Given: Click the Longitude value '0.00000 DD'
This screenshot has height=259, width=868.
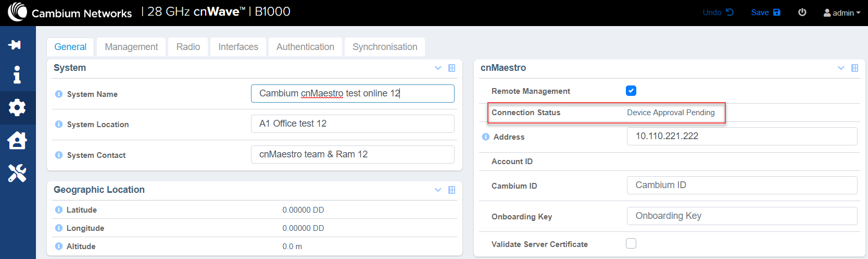Looking at the screenshot, I should click(303, 228).
